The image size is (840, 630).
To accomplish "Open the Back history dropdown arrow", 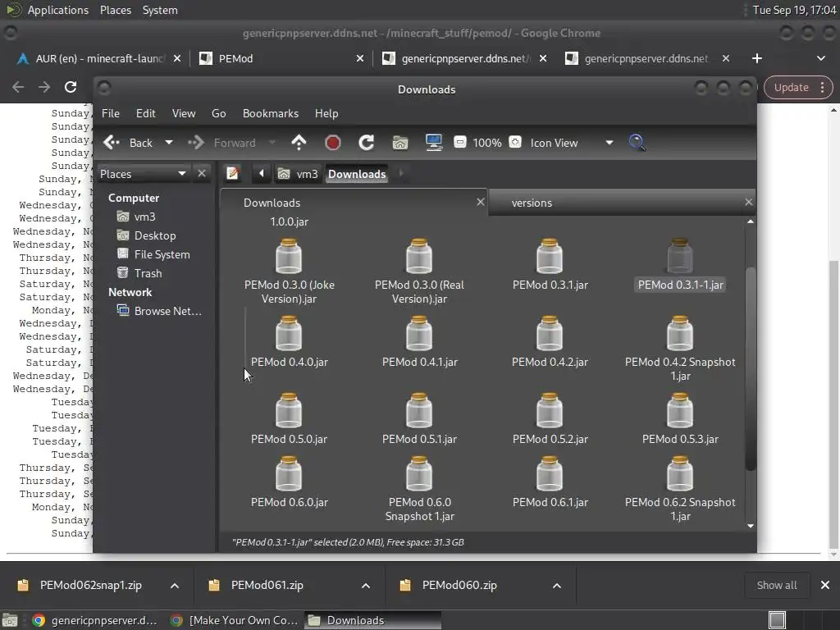I will tap(169, 143).
